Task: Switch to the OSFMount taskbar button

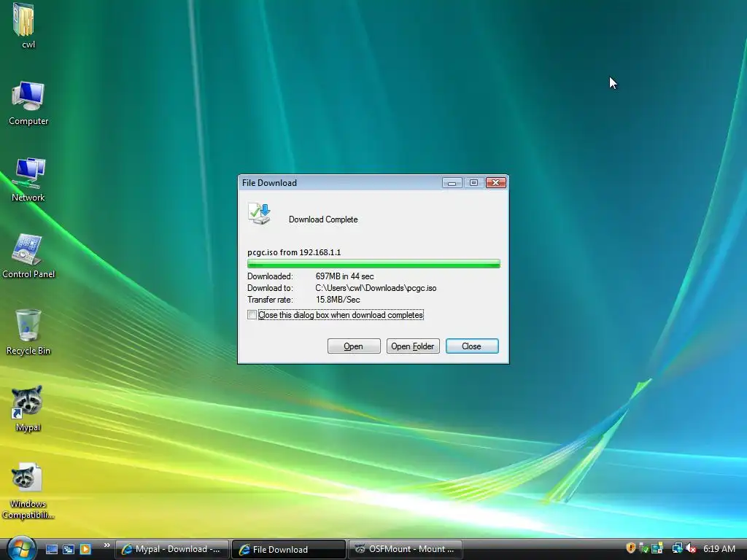Action: pos(406,549)
